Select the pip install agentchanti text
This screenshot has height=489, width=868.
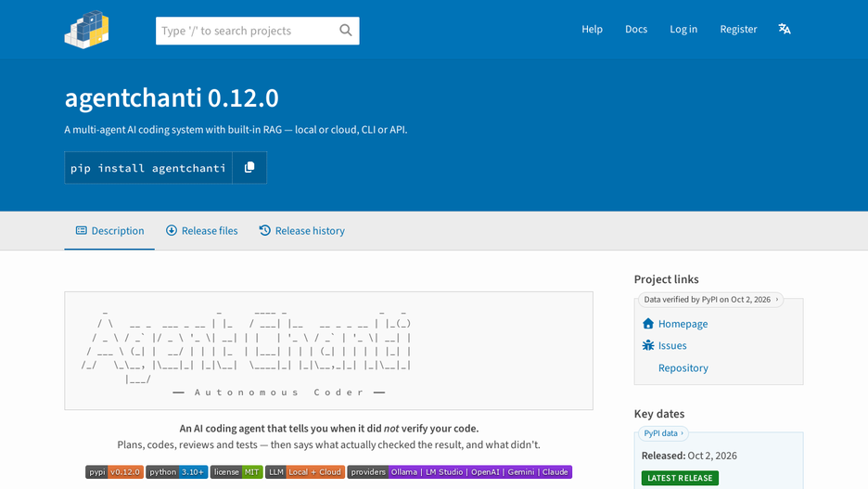147,168
